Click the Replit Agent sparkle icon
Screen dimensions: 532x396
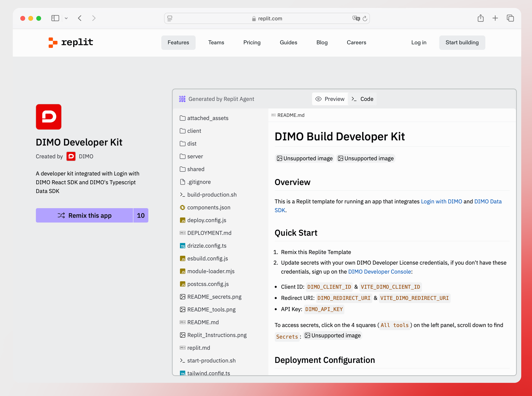coord(182,99)
